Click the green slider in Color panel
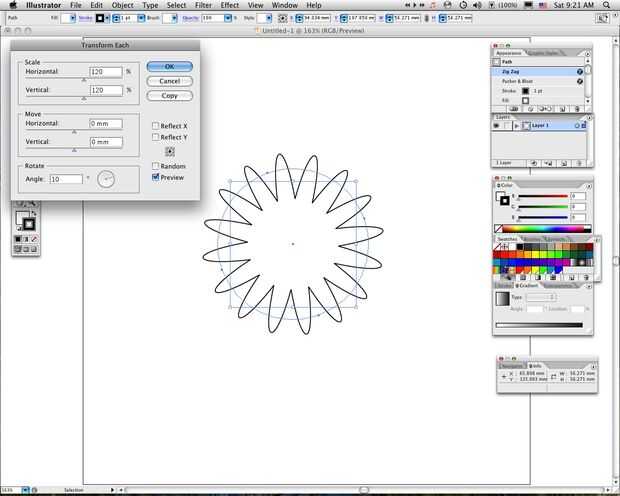Viewport: 620px width, 496px height. pyautogui.click(x=542, y=206)
